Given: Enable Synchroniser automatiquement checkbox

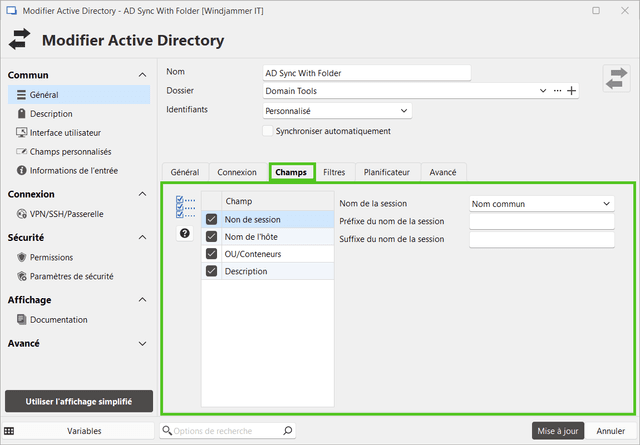Looking at the screenshot, I should (x=267, y=131).
